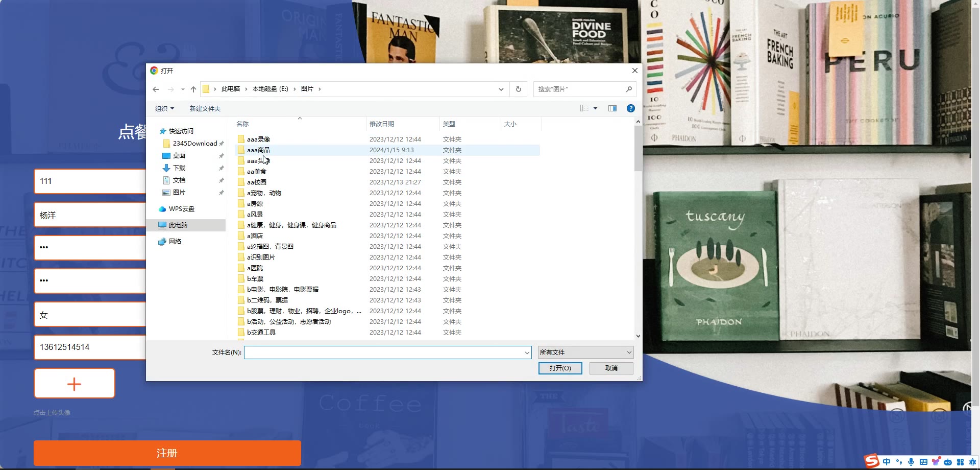Viewport: 980px width, 470px height.
Task: Go up one folder level
Action: click(193, 89)
